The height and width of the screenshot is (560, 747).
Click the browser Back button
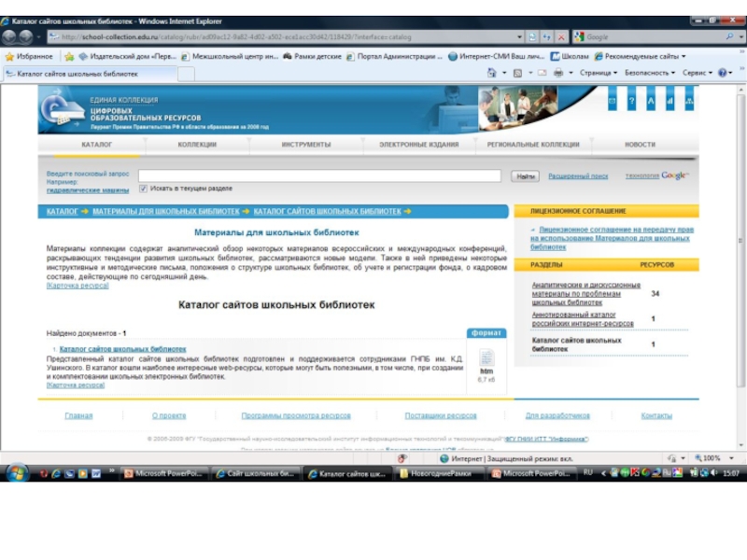(x=9, y=36)
